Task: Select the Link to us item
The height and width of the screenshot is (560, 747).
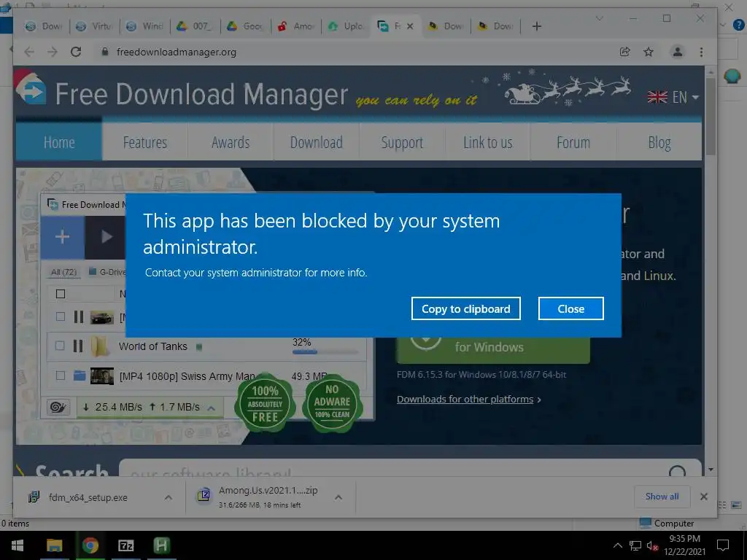Action: 488,142
